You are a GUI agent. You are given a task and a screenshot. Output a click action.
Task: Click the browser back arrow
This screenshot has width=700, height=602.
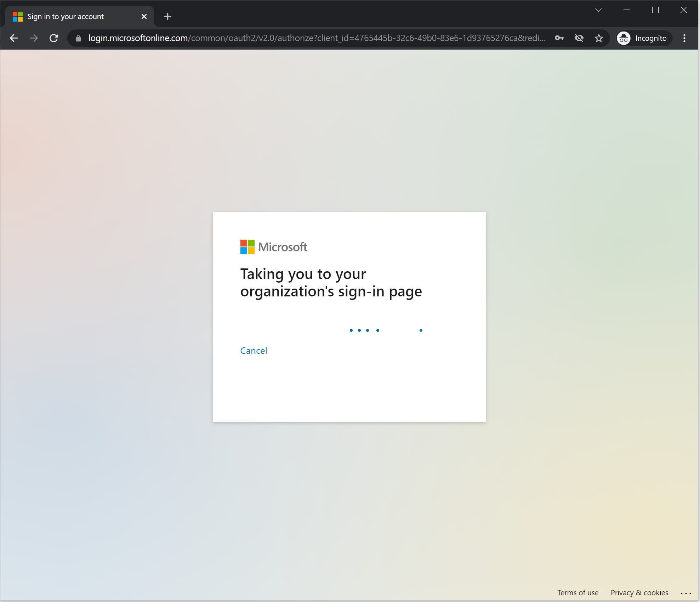(14, 38)
